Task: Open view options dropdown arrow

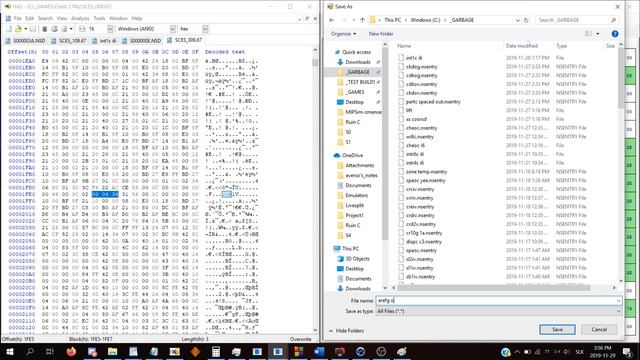Action: click(x=598, y=34)
